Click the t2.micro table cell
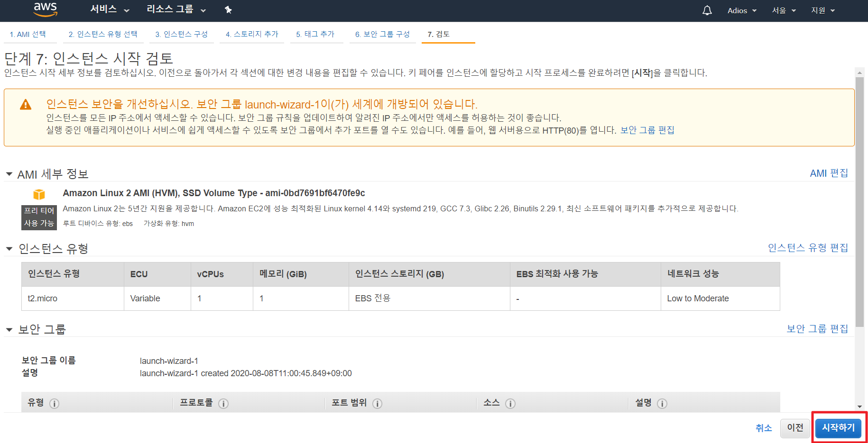The width and height of the screenshot is (868, 443). click(73, 298)
